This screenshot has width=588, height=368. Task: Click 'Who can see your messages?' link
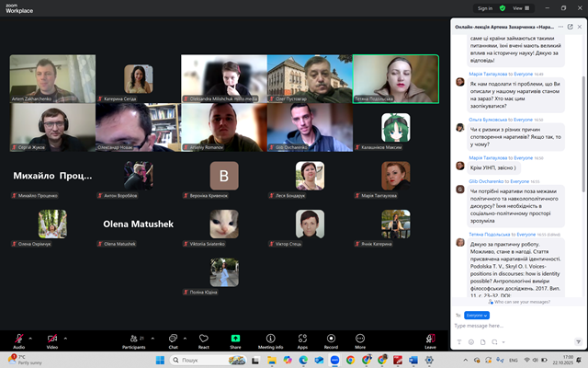[x=520, y=302]
